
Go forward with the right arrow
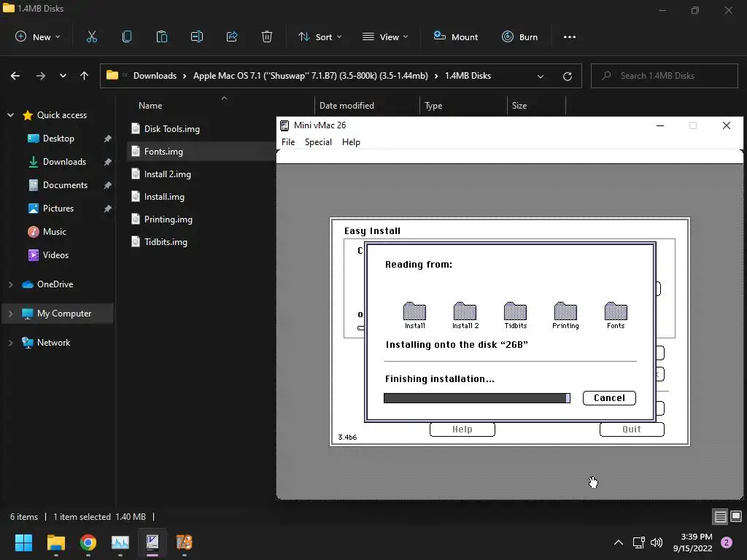click(41, 76)
